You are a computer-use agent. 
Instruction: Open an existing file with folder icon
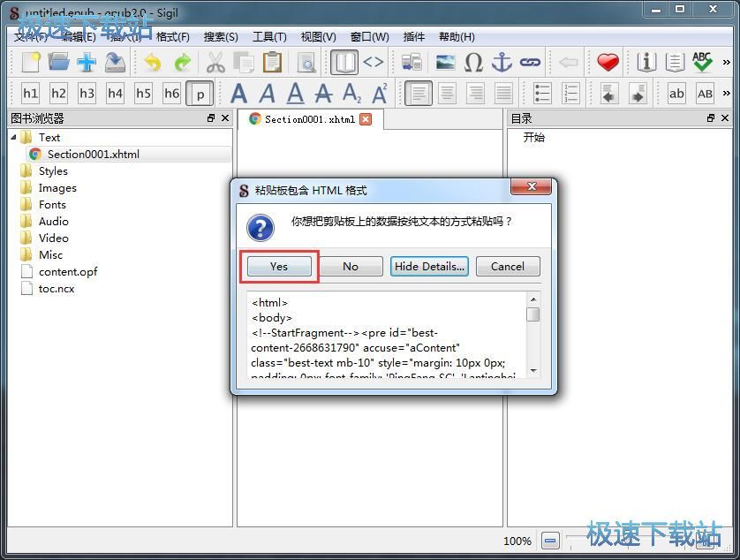(x=58, y=63)
